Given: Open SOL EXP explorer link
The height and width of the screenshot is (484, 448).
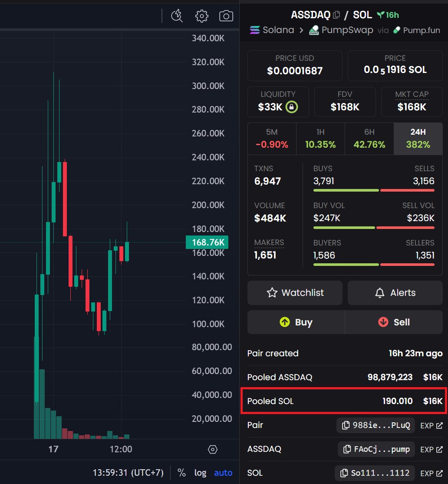Looking at the screenshot, I should [432, 473].
